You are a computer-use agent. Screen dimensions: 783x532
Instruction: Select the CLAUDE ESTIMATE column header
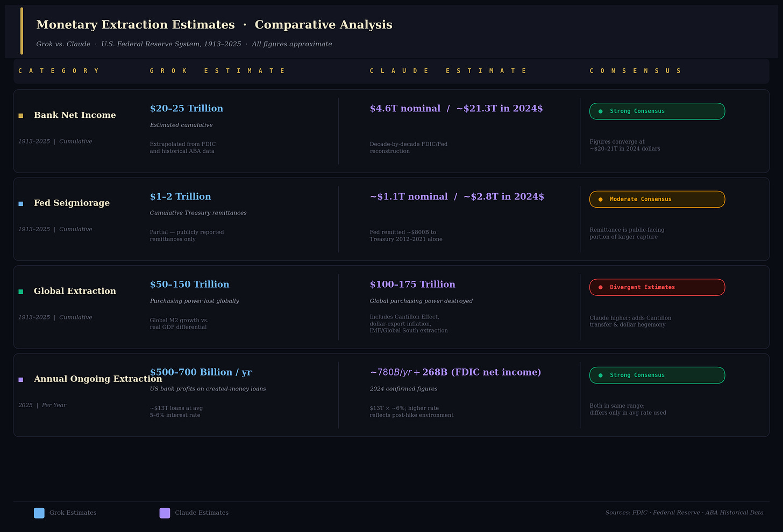point(449,71)
